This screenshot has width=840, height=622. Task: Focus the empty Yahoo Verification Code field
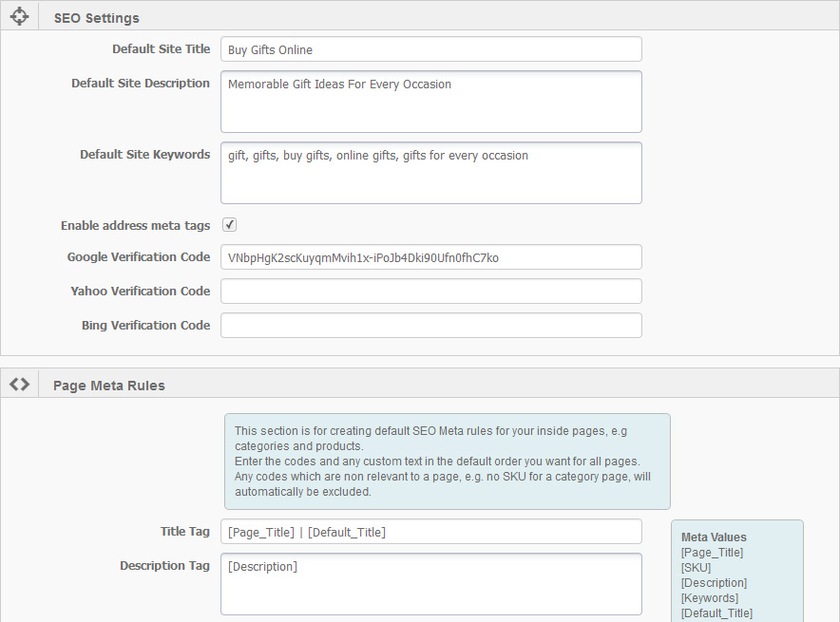click(x=431, y=292)
